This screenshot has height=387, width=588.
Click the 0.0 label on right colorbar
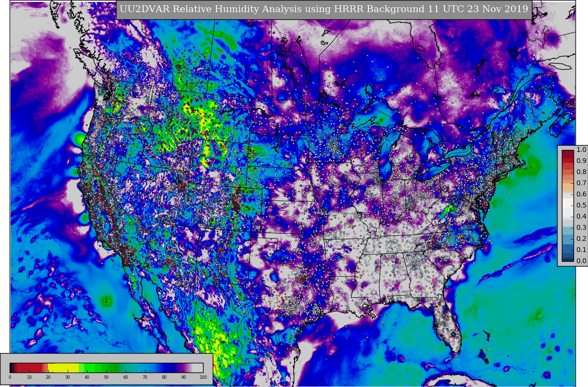click(x=581, y=261)
